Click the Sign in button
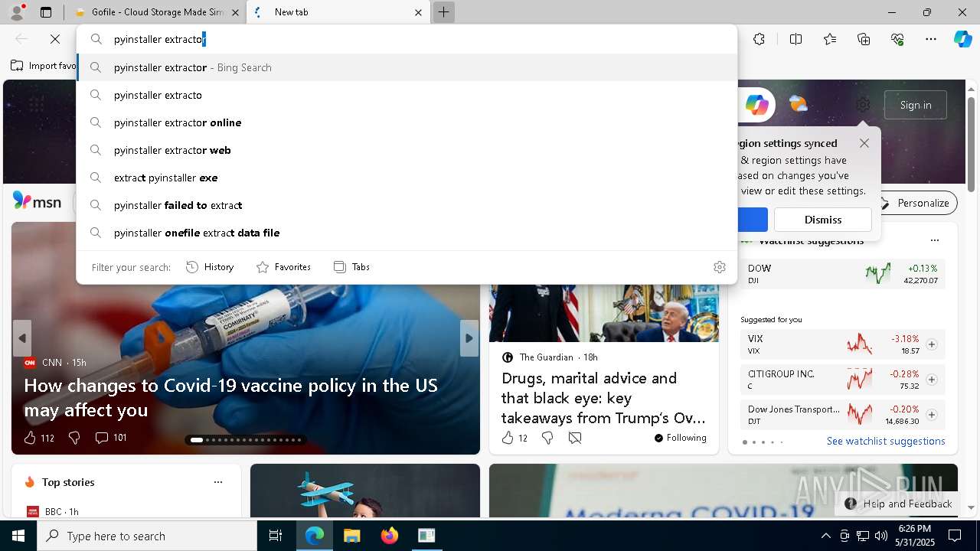This screenshot has width=980, height=551. (x=916, y=105)
